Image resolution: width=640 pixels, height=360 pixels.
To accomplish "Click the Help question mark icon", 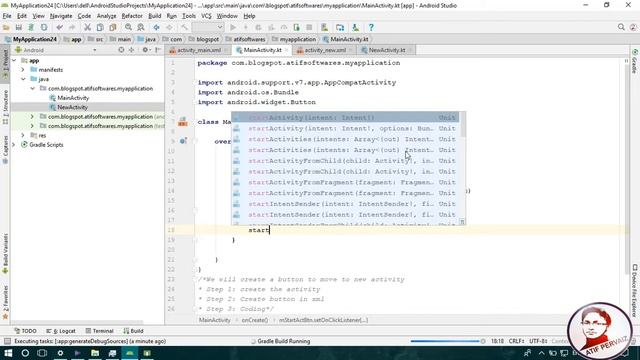I will (x=371, y=27).
